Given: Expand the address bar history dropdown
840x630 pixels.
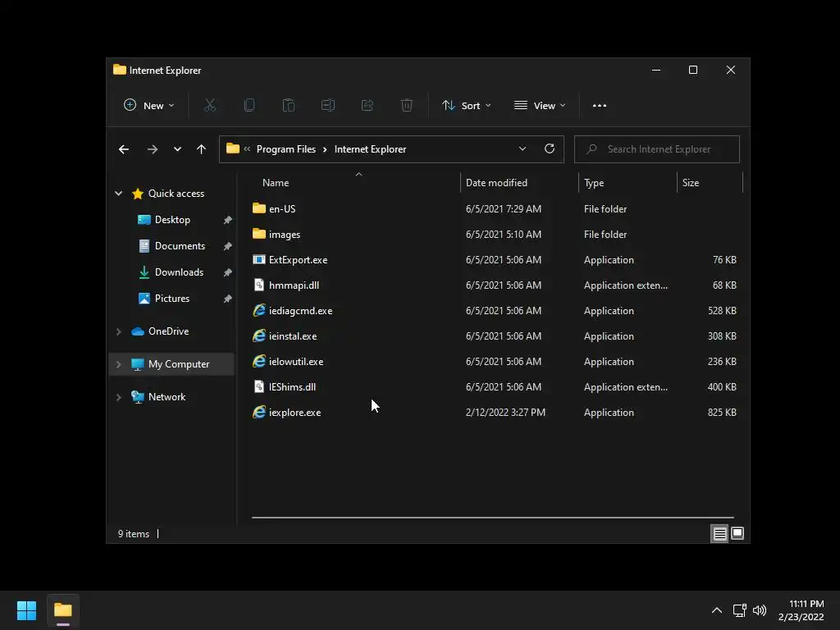Looking at the screenshot, I should [x=523, y=149].
